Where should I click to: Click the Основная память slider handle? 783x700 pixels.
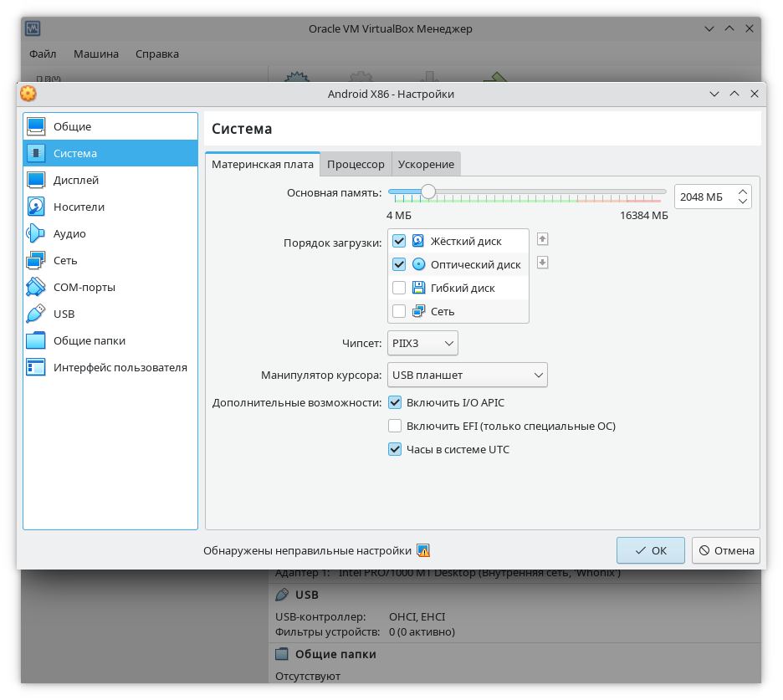[x=428, y=192]
